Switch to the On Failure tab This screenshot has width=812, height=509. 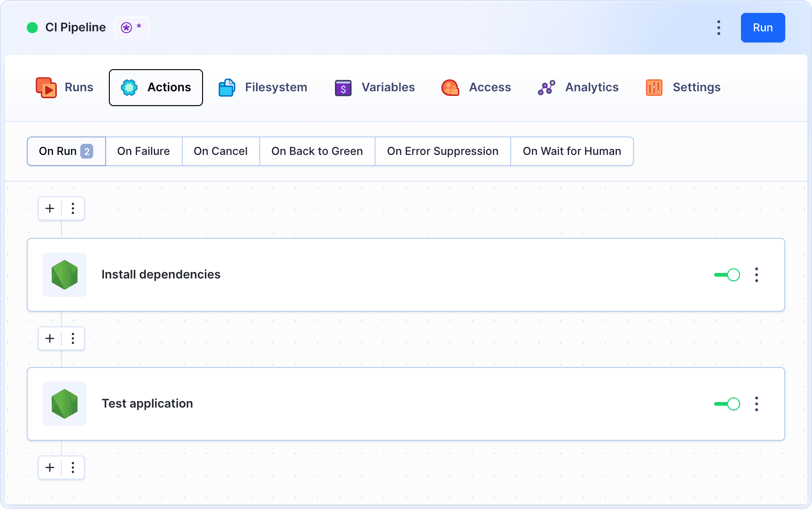[143, 151]
